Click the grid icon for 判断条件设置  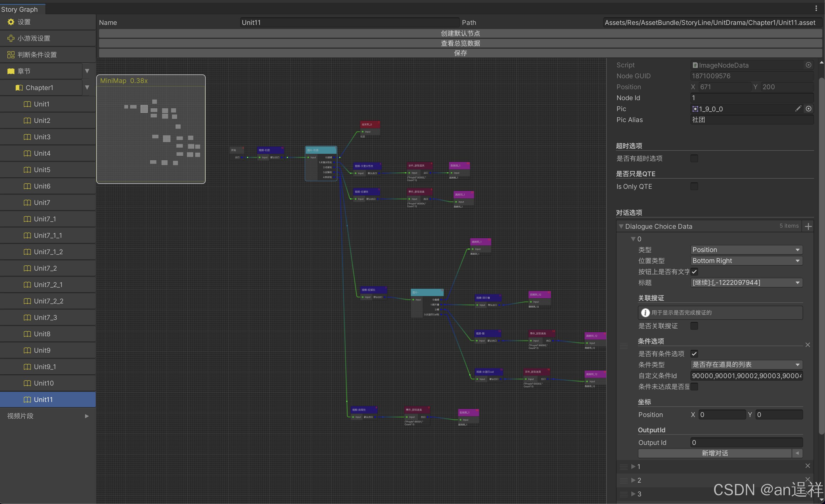tap(11, 54)
